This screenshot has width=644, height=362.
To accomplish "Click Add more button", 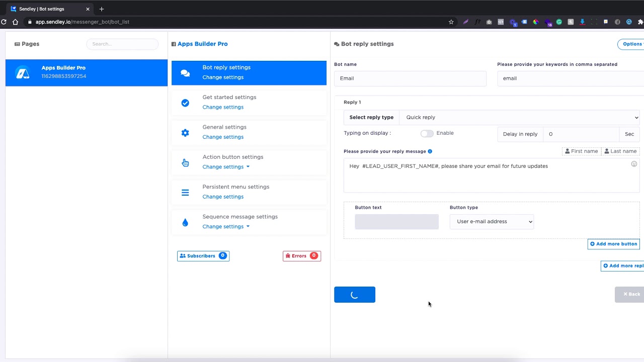I will (x=613, y=244).
